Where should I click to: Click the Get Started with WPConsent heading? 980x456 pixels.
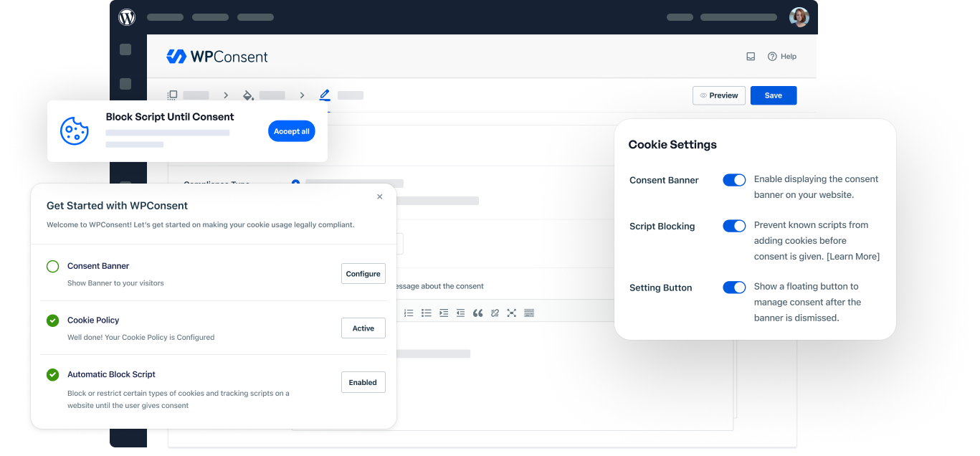click(118, 206)
